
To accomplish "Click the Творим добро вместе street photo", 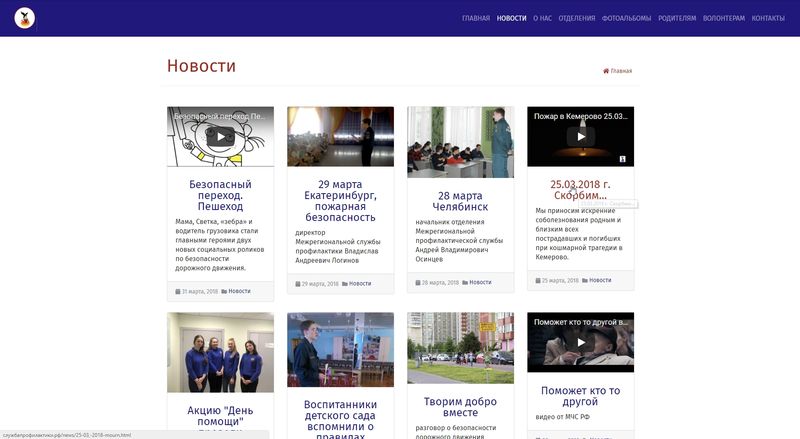I will coord(460,348).
